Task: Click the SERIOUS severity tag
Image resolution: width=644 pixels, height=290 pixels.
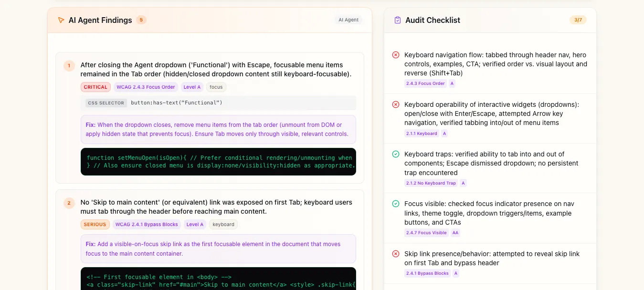Action: 95,225
